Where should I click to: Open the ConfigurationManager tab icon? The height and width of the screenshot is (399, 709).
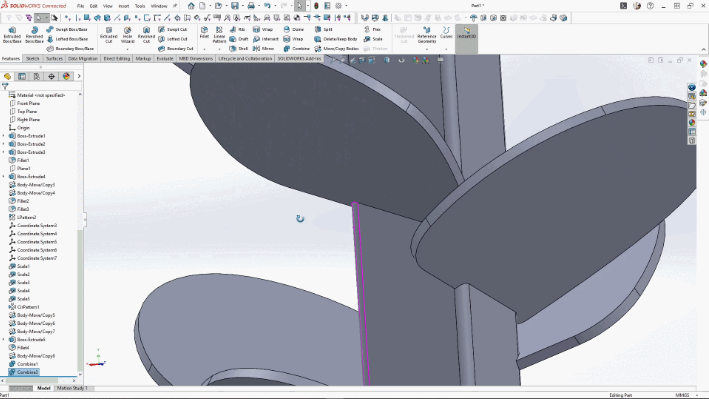pos(37,76)
